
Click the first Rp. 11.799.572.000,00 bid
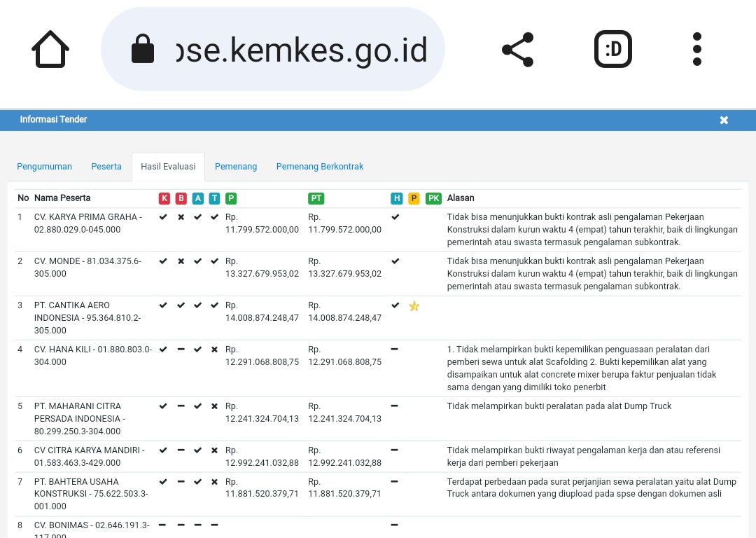(262, 223)
